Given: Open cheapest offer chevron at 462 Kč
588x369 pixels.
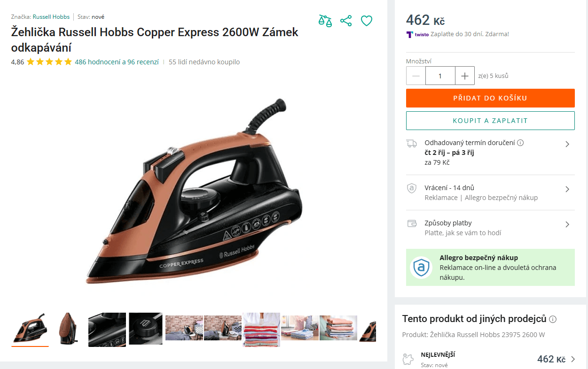Looking at the screenshot, I should tap(573, 359).
